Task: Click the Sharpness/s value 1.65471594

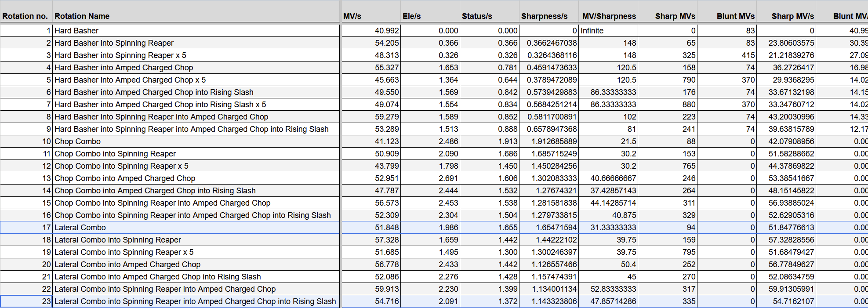Action: [549, 228]
